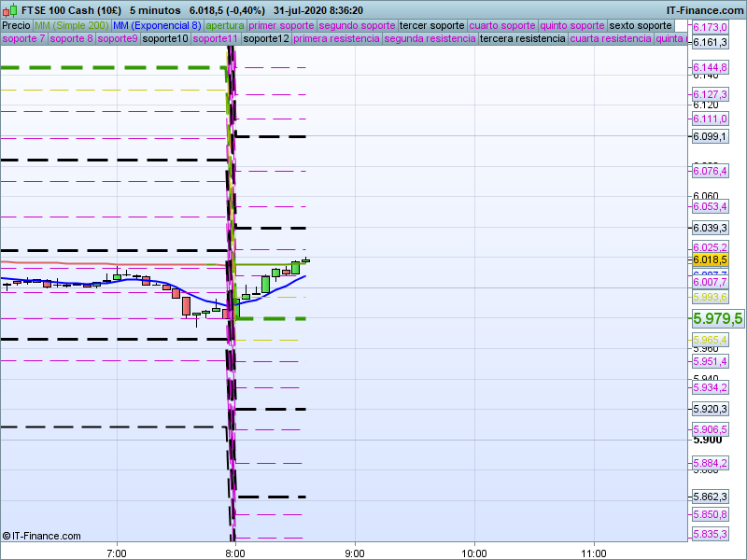Click the cuarta resistencia legend label
This screenshot has height=560, width=747.
tap(610, 39)
